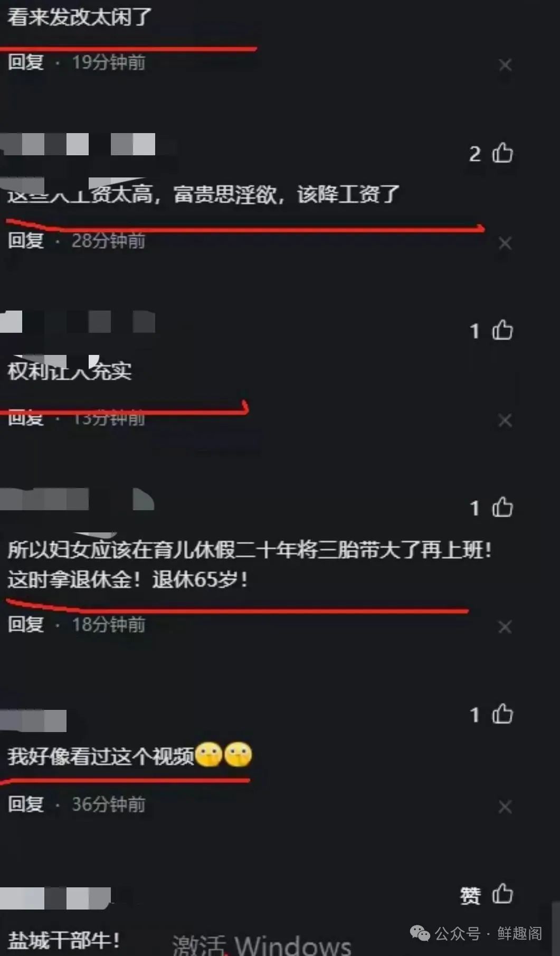Viewport: 560px width, 956px height.
Task: Dismiss the 36分钟前 comment with X
Action: (505, 807)
